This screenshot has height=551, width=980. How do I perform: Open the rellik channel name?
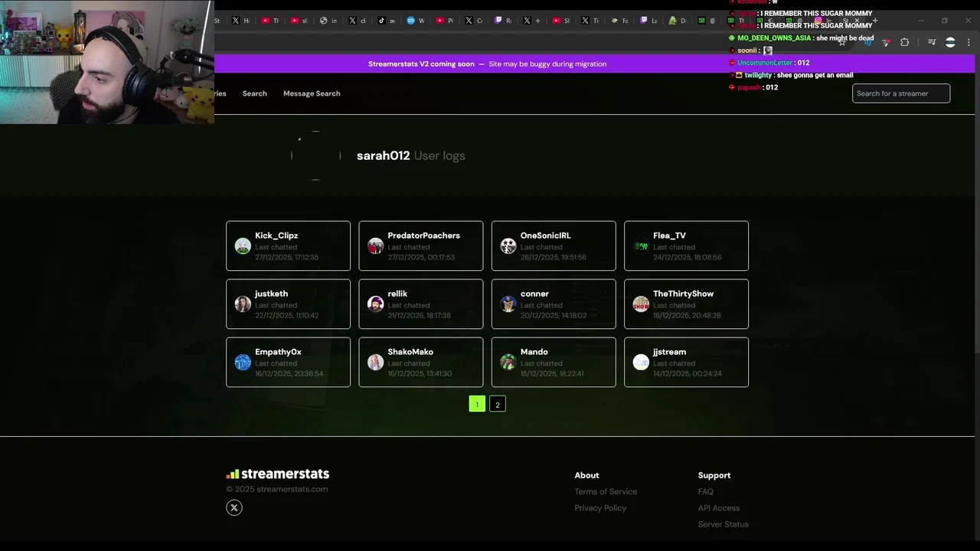397,294
